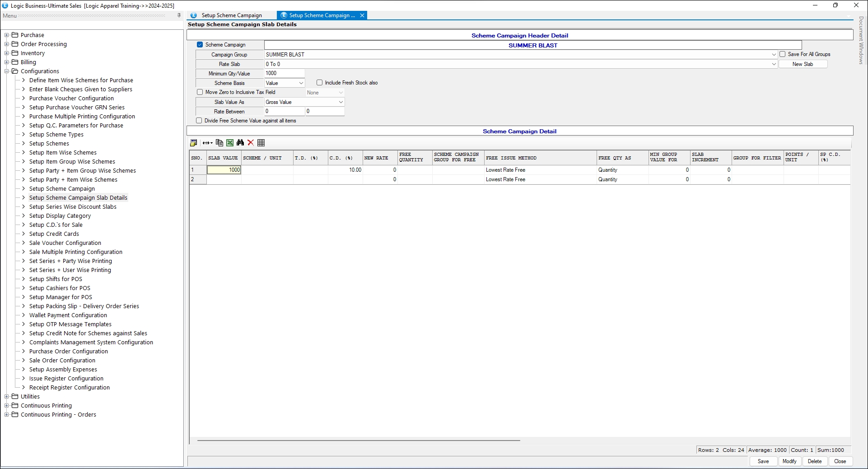Open the column width arrows tool
This screenshot has height=469, width=868.
[x=207, y=143]
